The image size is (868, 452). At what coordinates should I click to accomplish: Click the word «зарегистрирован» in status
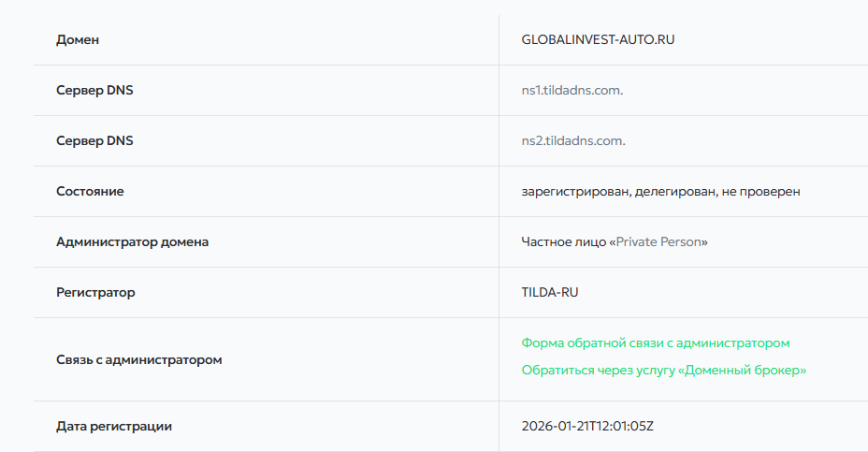tap(574, 192)
